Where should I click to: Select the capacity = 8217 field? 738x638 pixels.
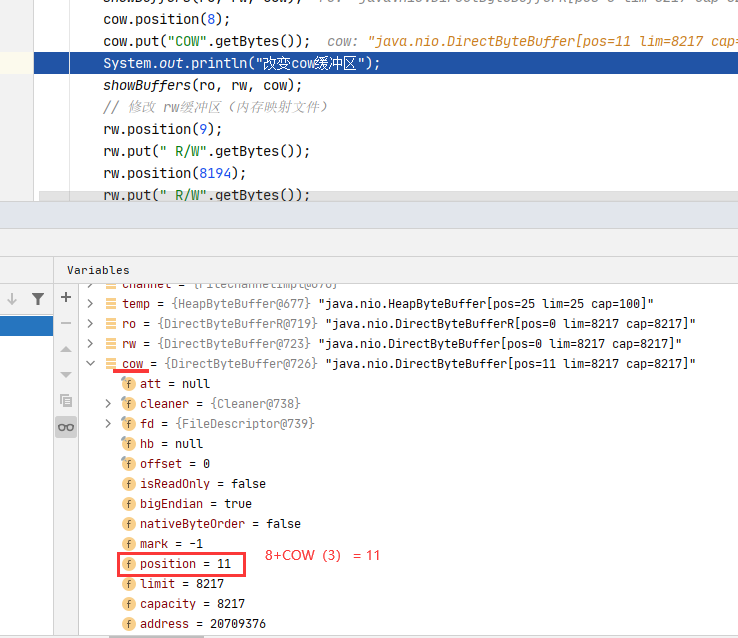(192, 604)
